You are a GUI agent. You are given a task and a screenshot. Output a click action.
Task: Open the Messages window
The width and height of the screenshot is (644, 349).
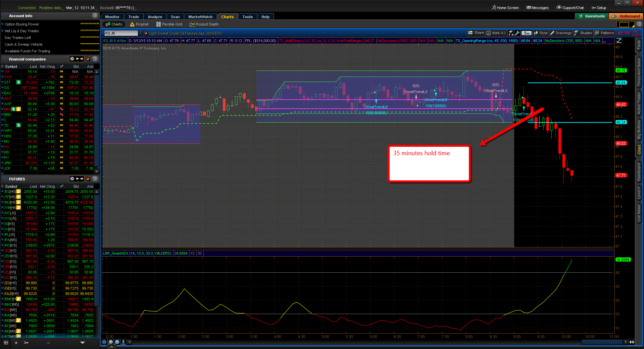(x=538, y=8)
